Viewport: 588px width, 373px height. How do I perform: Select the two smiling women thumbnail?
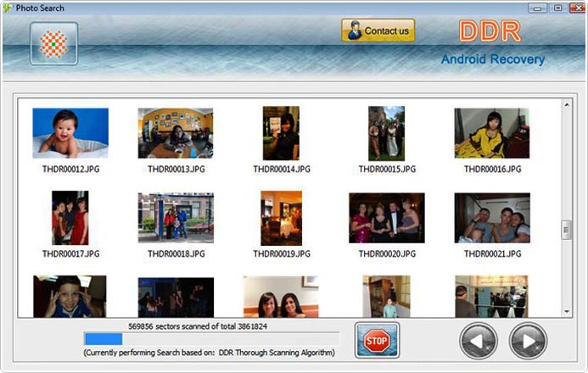click(281, 297)
